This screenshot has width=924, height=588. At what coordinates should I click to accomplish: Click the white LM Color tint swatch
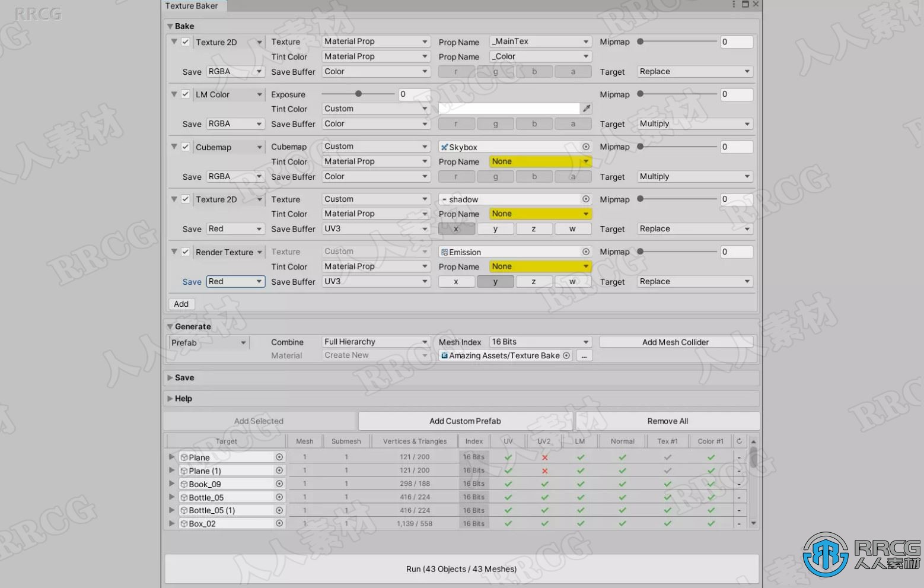point(509,109)
